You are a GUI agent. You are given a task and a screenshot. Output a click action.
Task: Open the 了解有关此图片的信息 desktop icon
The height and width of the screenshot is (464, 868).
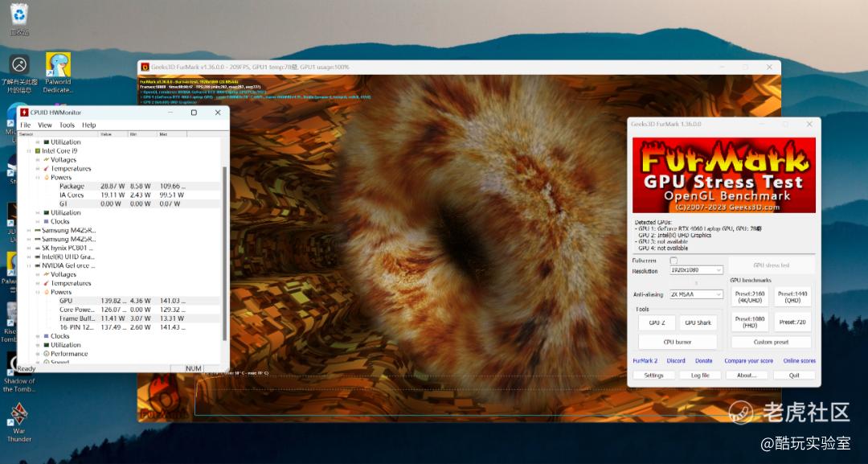click(x=19, y=73)
